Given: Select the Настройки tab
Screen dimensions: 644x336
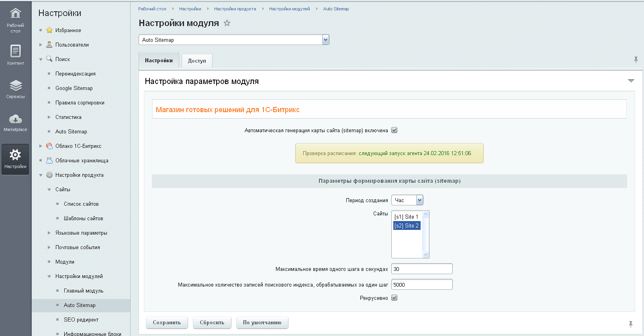Looking at the screenshot, I should (x=159, y=60).
